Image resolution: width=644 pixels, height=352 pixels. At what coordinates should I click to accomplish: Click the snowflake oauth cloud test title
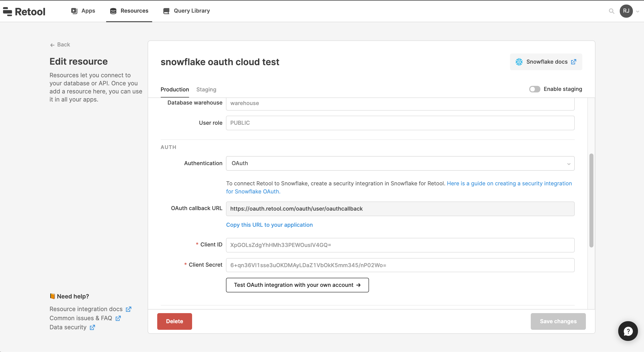coord(220,62)
